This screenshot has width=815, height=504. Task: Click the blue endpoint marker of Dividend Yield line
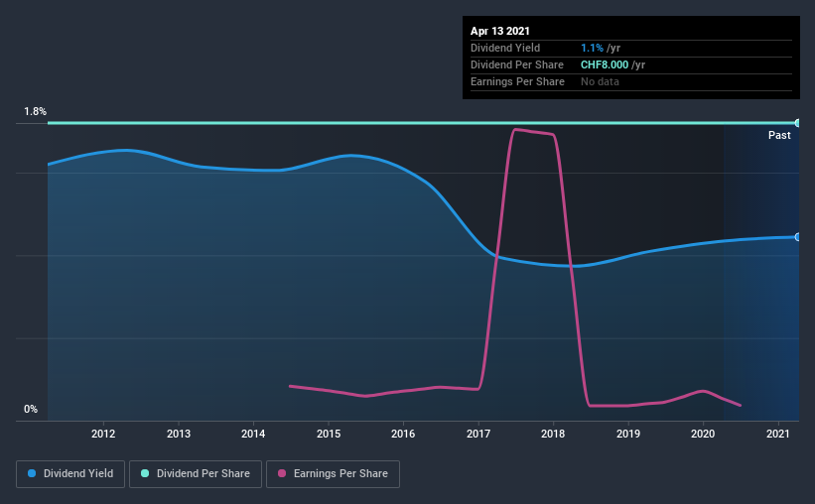(797, 237)
